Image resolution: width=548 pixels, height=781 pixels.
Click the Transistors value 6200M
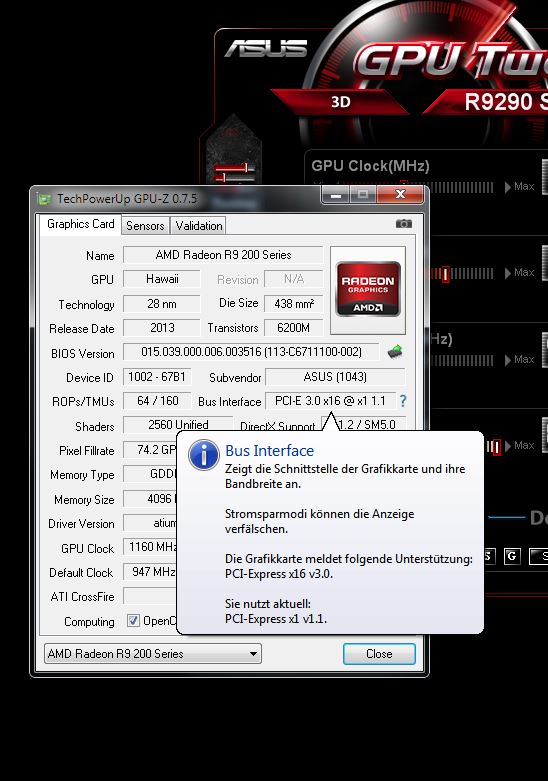click(x=293, y=328)
